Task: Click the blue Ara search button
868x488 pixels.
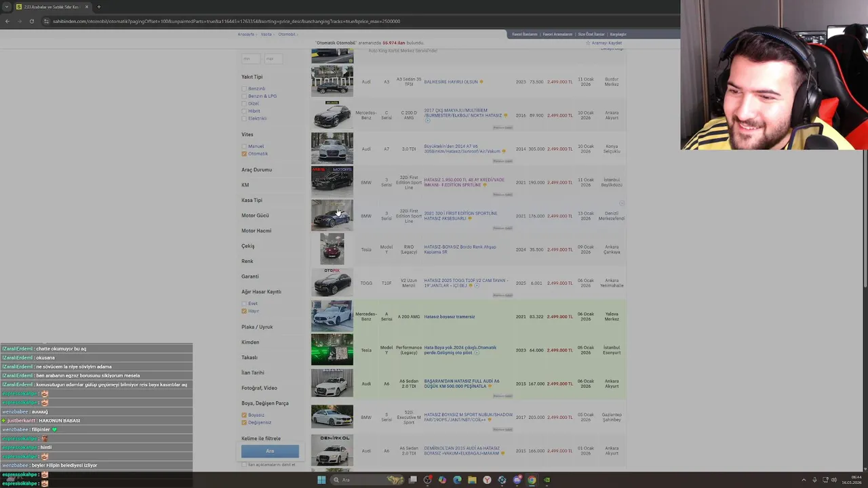Action: 270,451
